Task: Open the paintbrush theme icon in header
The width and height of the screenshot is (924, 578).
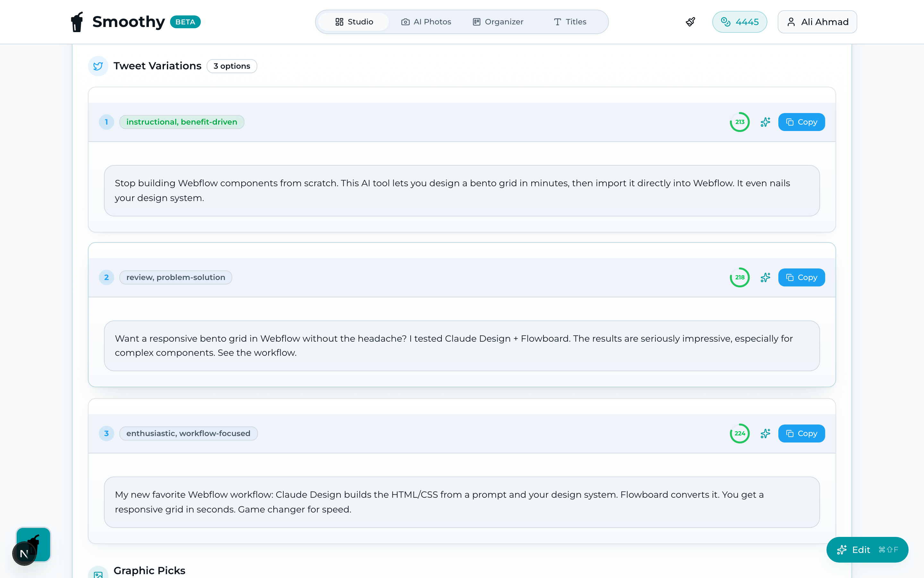Action: [x=690, y=22]
